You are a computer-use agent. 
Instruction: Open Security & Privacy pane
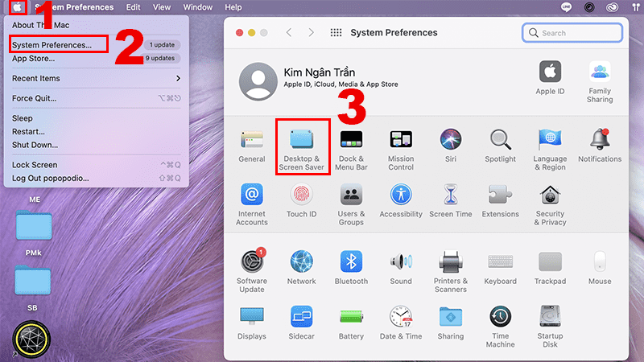click(x=550, y=205)
